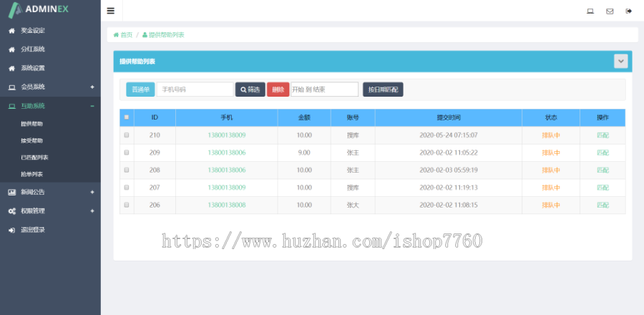The height and width of the screenshot is (315, 644).
Task: Click the 按日期匹配 button
Action: point(383,89)
